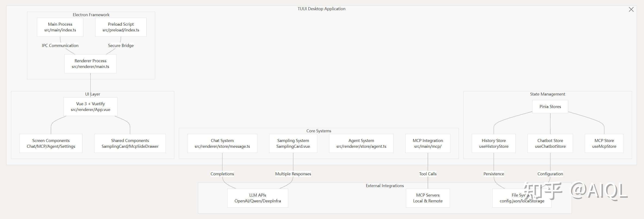
Task: Close the diagram viewer with the X
Action: 631,9
